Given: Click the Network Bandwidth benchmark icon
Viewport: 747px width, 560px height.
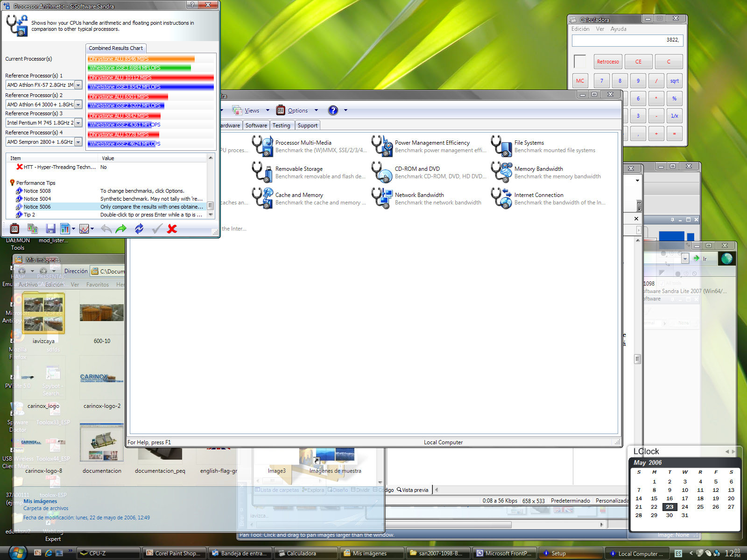Looking at the screenshot, I should 382,198.
